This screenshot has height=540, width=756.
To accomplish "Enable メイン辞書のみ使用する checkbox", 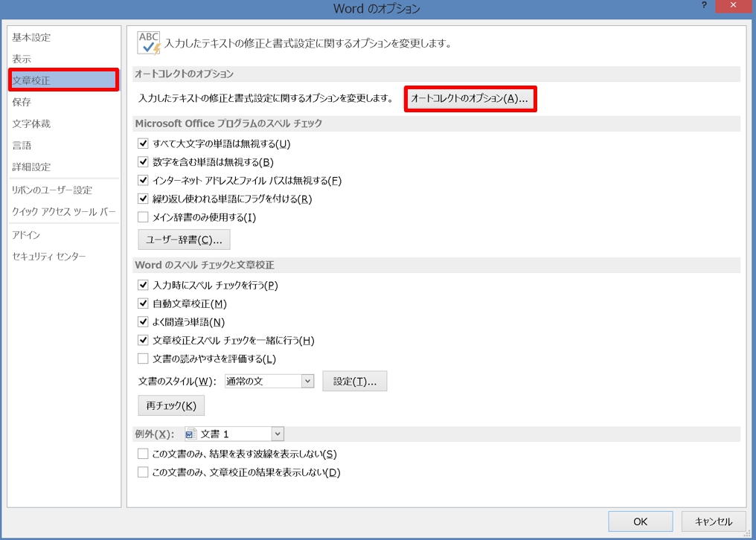I will [143, 217].
